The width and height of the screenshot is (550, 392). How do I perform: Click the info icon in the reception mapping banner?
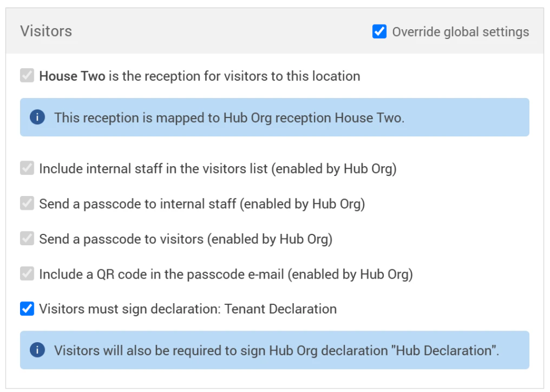tap(38, 117)
